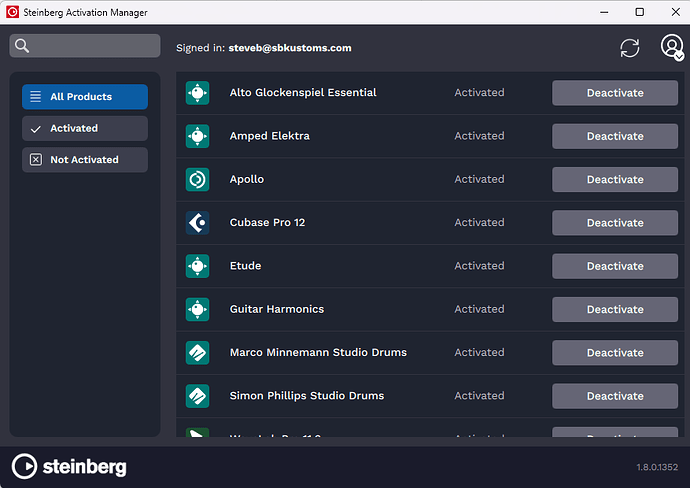This screenshot has width=690, height=488.
Task: Deactivate Cubase Pro 12
Action: pyautogui.click(x=615, y=223)
